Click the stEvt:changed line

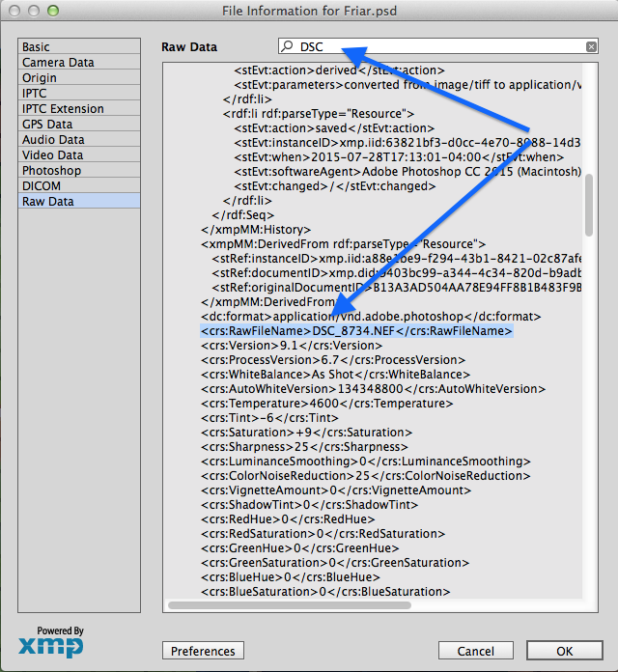point(335,186)
